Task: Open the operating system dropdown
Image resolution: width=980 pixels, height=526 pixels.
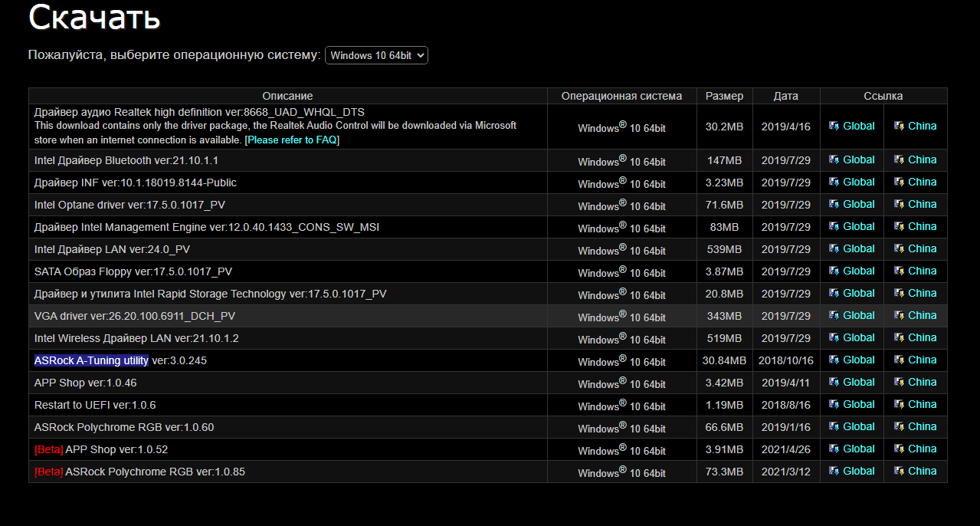Action: coord(376,55)
